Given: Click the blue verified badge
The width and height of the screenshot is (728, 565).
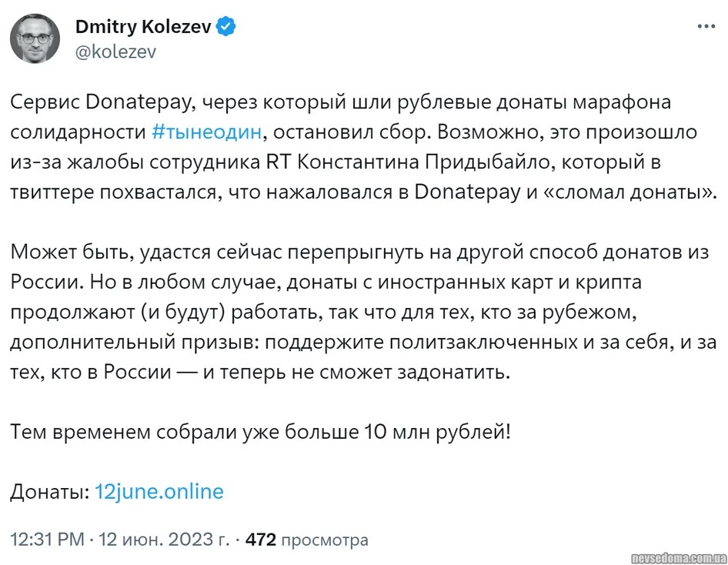Looking at the screenshot, I should tap(225, 28).
